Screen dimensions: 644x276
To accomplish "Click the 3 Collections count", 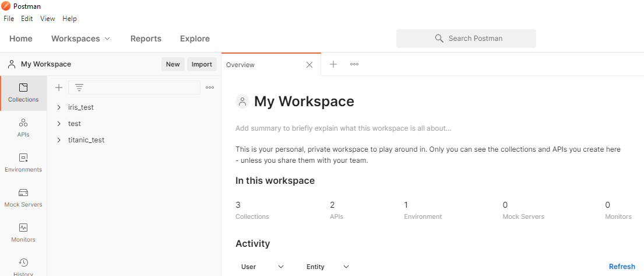I will click(252, 210).
